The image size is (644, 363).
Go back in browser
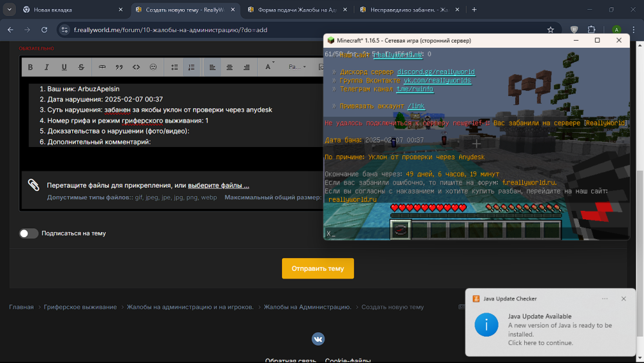coord(10,30)
